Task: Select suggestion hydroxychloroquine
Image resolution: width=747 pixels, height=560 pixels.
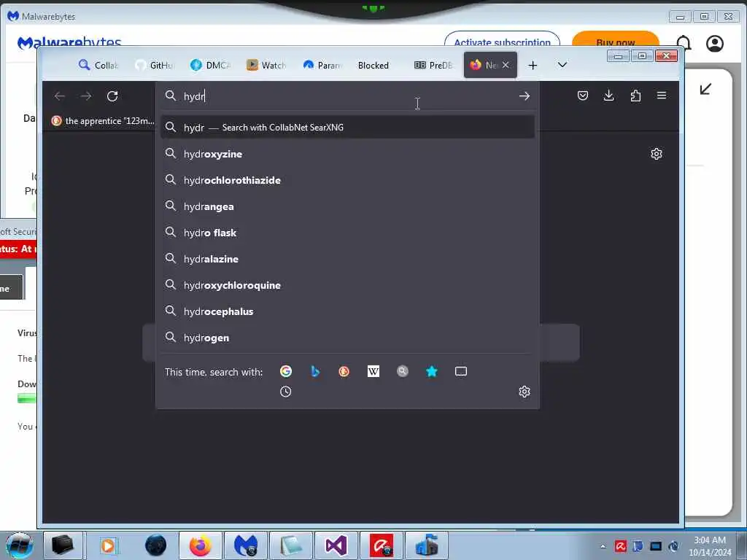Action: click(347, 285)
